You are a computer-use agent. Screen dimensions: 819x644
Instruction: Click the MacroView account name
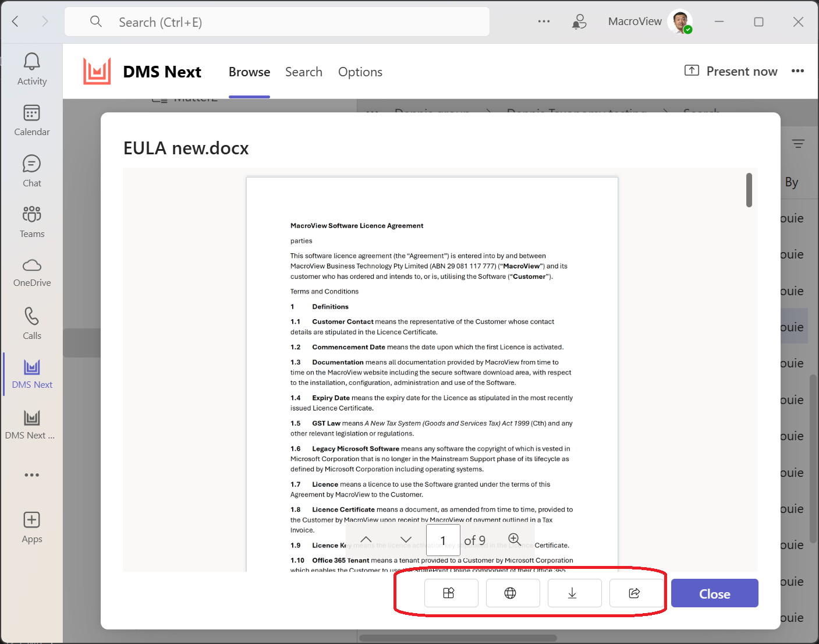(x=634, y=22)
